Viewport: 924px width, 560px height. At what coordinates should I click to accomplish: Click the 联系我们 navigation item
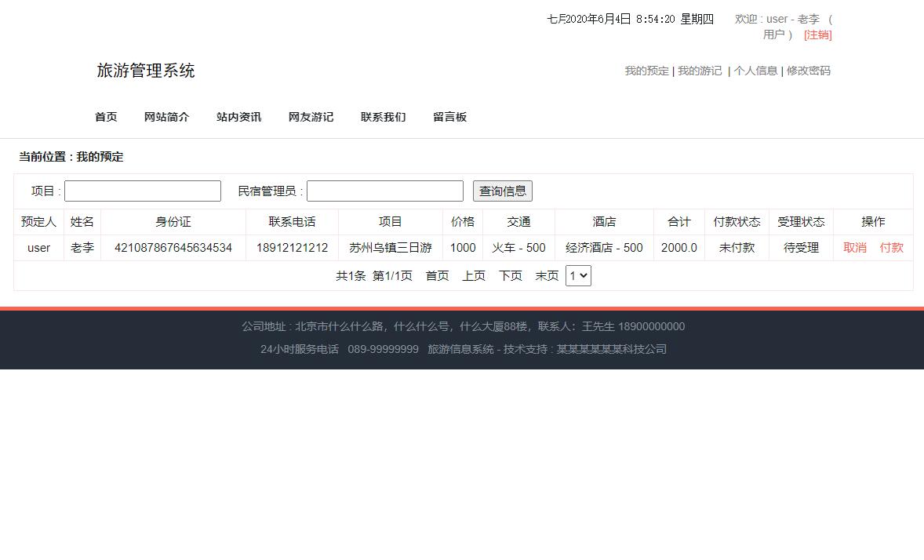point(383,116)
